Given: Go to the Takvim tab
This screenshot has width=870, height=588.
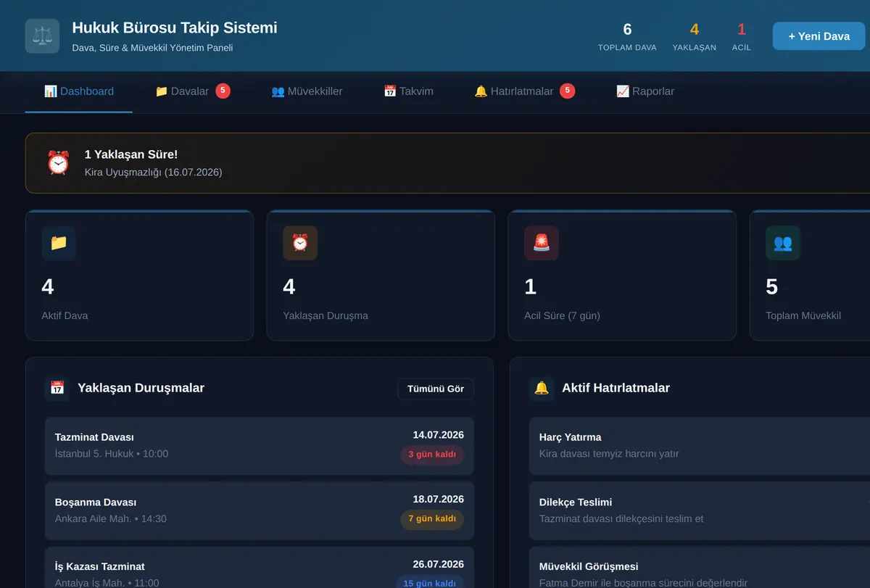Looking at the screenshot, I should point(408,91).
